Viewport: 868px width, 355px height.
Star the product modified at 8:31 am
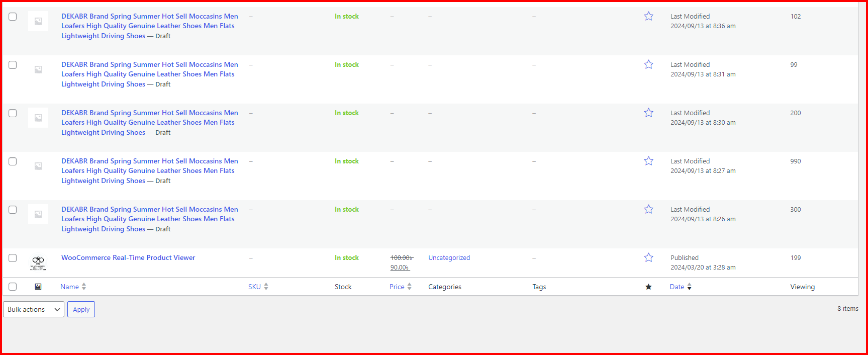(x=648, y=64)
